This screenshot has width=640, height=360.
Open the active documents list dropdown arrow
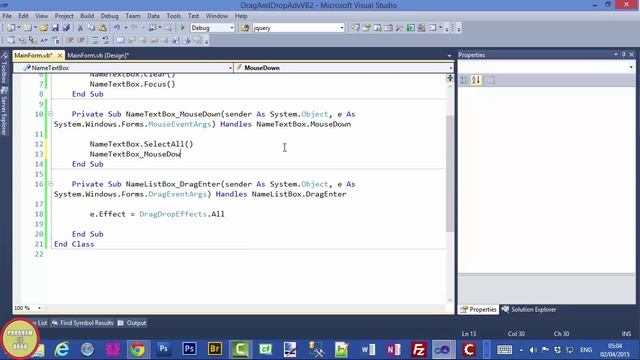pos(449,56)
